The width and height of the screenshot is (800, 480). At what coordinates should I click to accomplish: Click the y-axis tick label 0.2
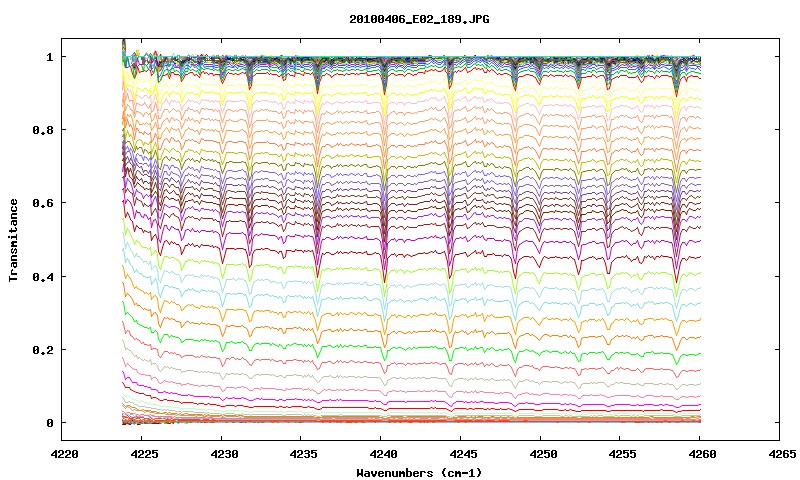(43, 349)
